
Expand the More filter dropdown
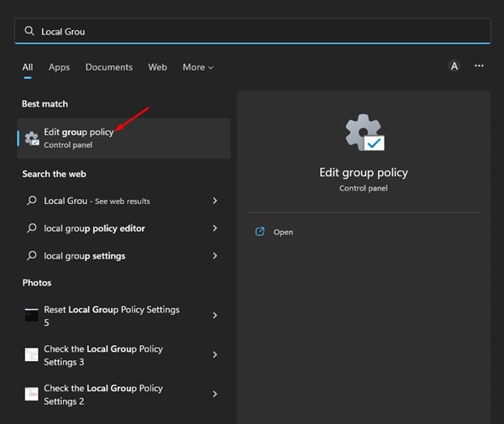pos(197,67)
